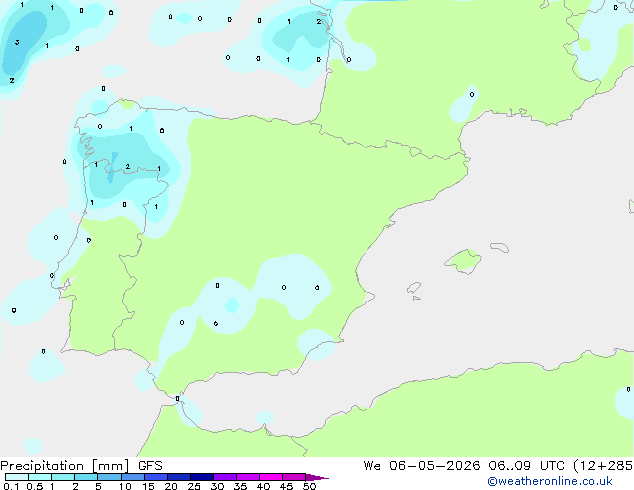Click the palest cyan 0.1–0.5 mm legend swatch
Image resolution: width=634 pixels, height=490 pixels.
(17, 477)
